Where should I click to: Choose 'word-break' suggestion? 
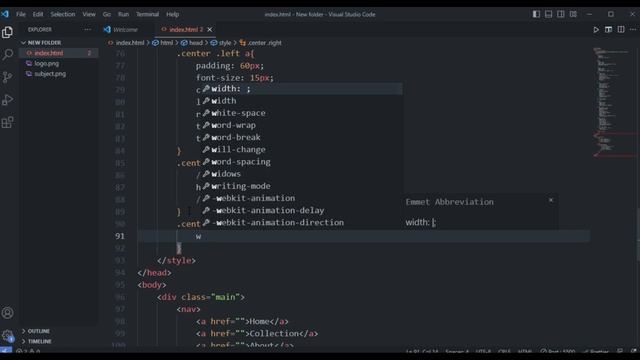click(x=302, y=137)
